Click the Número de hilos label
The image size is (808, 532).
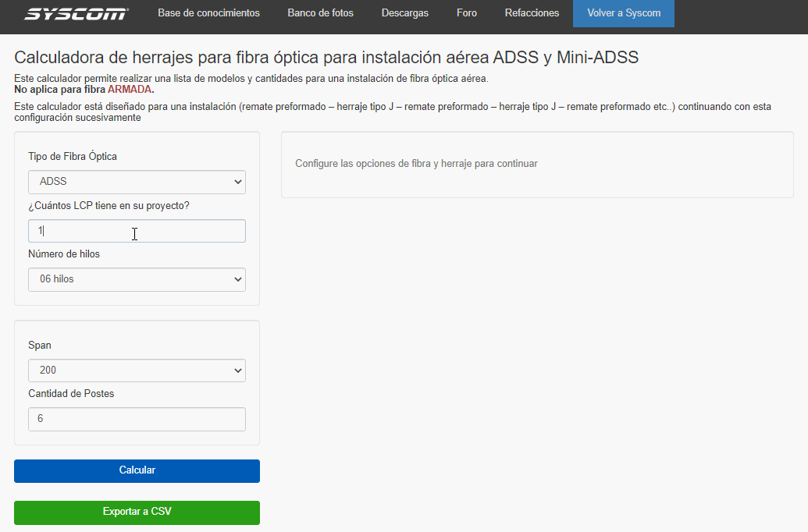(x=64, y=254)
